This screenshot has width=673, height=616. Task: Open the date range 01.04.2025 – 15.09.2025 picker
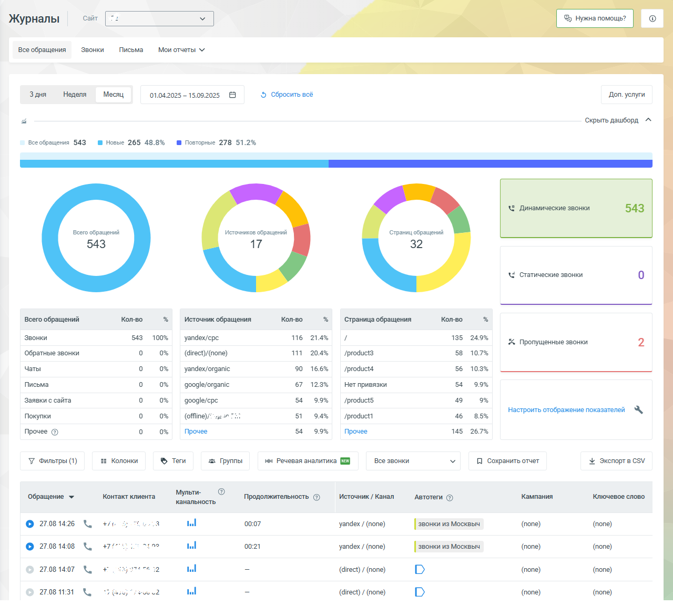coord(192,95)
